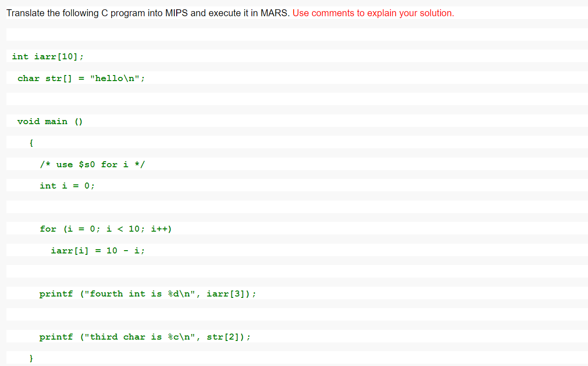Select the opening curly brace
Viewport: 588px width, 366px height.
[31, 143]
